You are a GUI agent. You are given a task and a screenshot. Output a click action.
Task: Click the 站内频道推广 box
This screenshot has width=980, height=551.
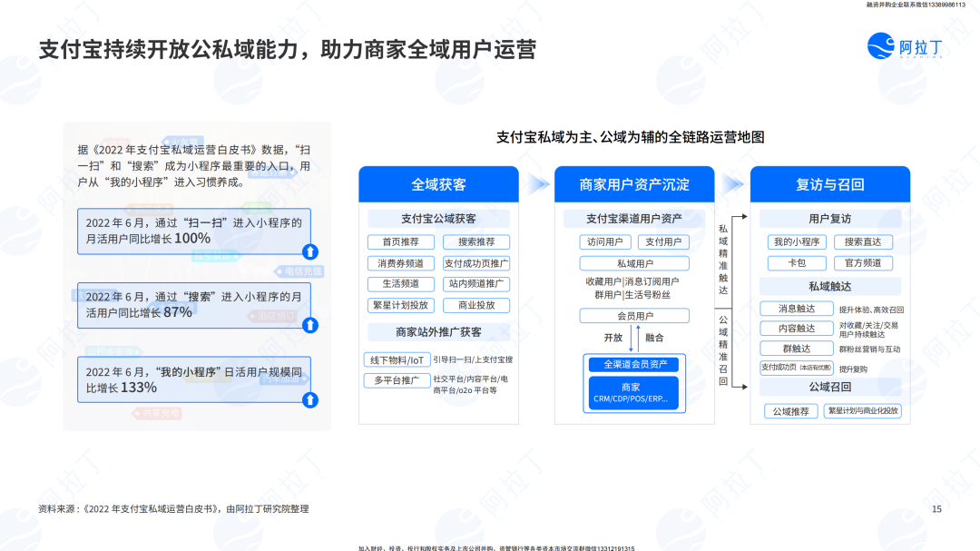pos(476,284)
